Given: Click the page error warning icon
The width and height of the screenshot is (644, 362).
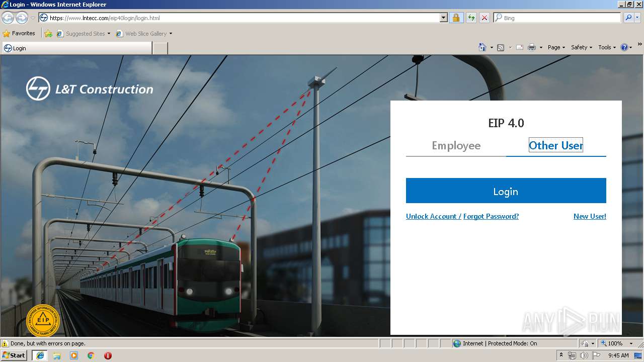Looking at the screenshot, I should click(5, 343).
